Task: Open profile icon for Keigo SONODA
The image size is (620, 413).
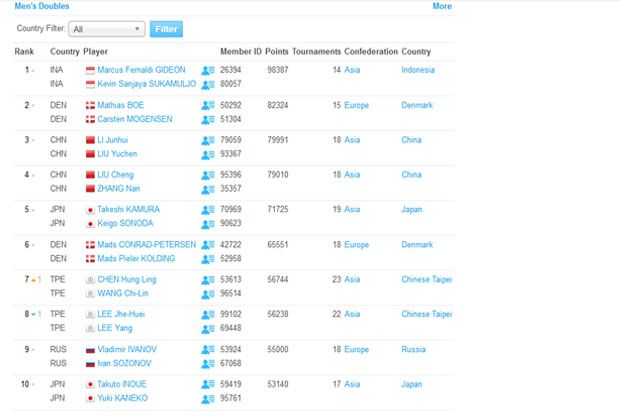Action: pyautogui.click(x=208, y=224)
